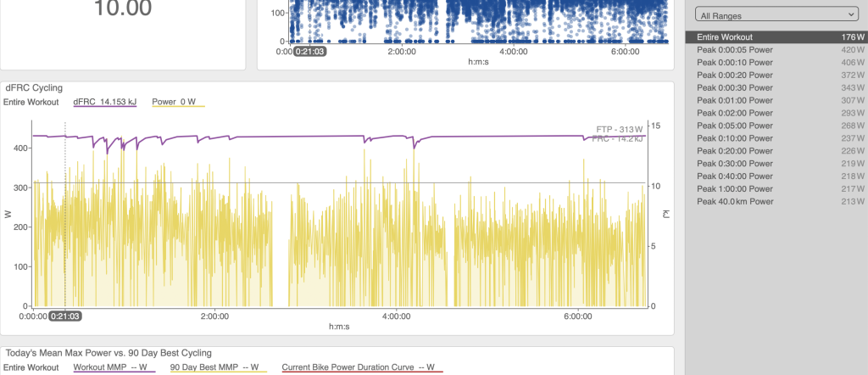
Task: Click the 0:21:03 marker on dFRC chart axis
Action: (x=66, y=316)
